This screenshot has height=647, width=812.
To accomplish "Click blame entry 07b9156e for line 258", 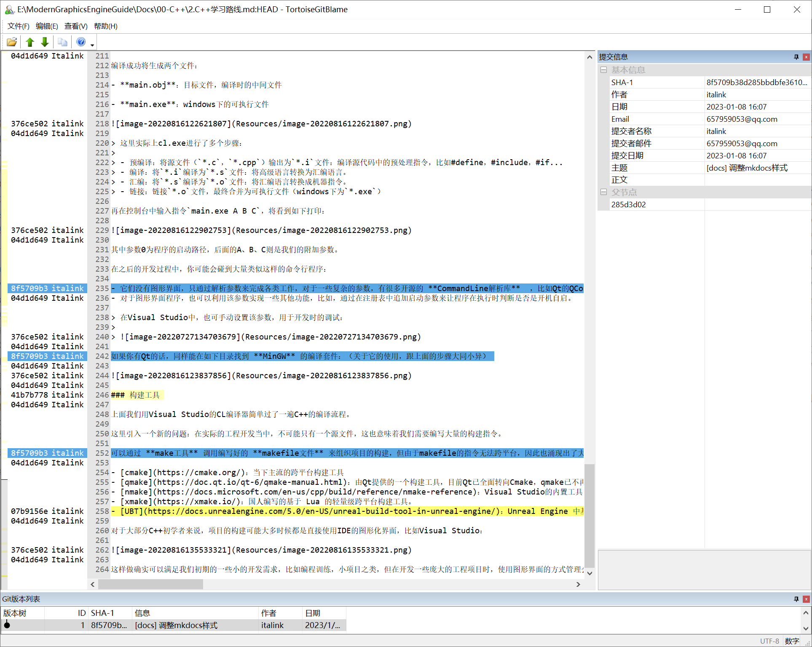I will coord(47,511).
